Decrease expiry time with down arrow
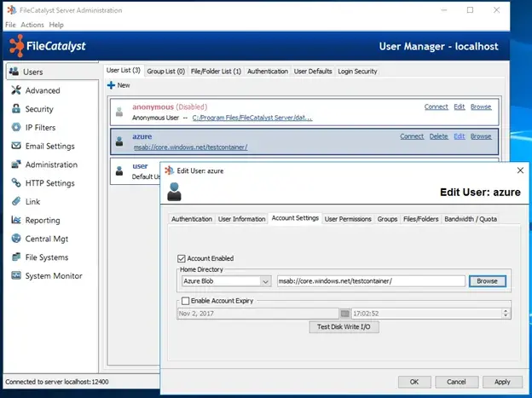 506,316
